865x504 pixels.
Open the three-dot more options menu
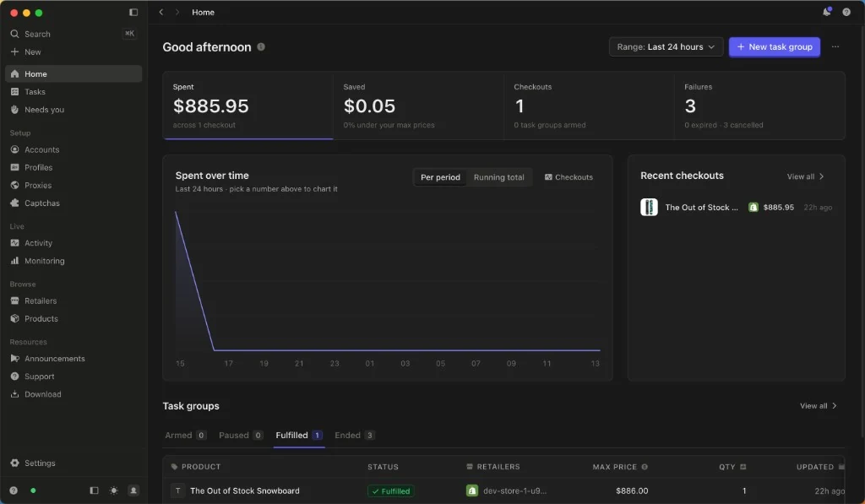click(x=835, y=47)
